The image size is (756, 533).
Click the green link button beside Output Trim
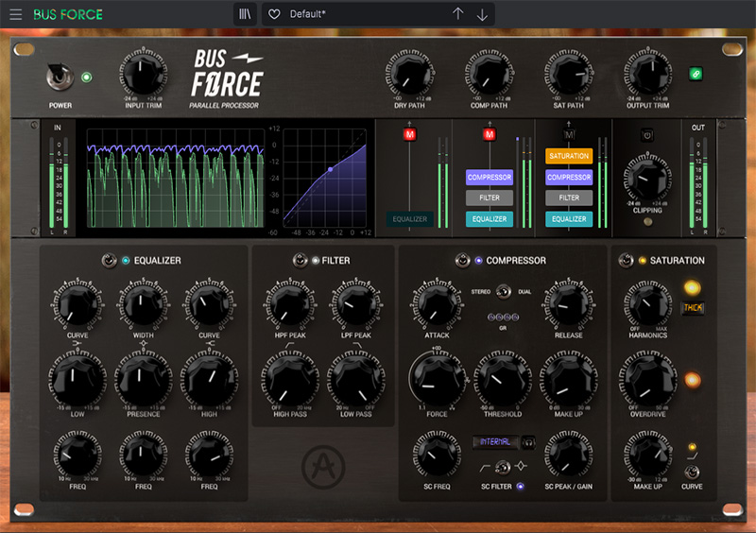coord(696,74)
